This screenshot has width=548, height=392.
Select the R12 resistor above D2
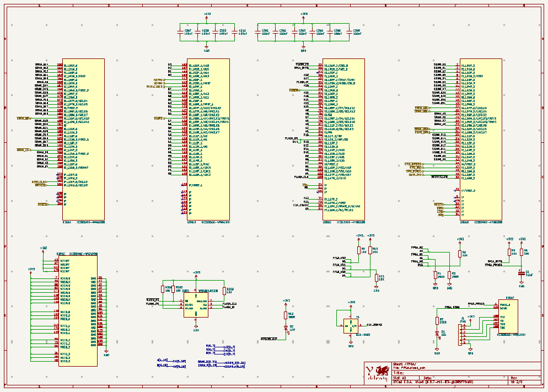[286, 315]
